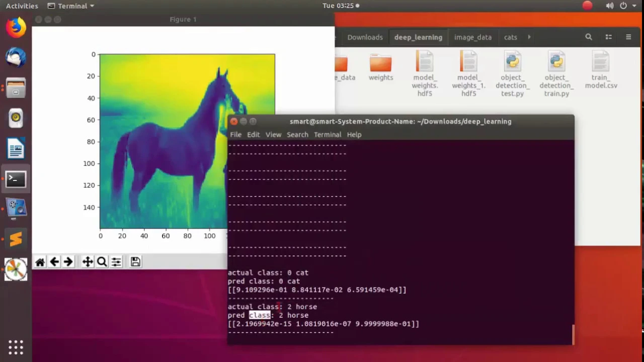Close the terminal window
The height and width of the screenshot is (362, 644).
(233, 121)
